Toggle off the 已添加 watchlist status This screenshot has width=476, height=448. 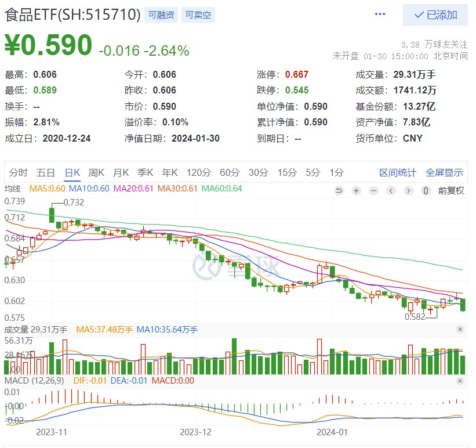[434, 15]
